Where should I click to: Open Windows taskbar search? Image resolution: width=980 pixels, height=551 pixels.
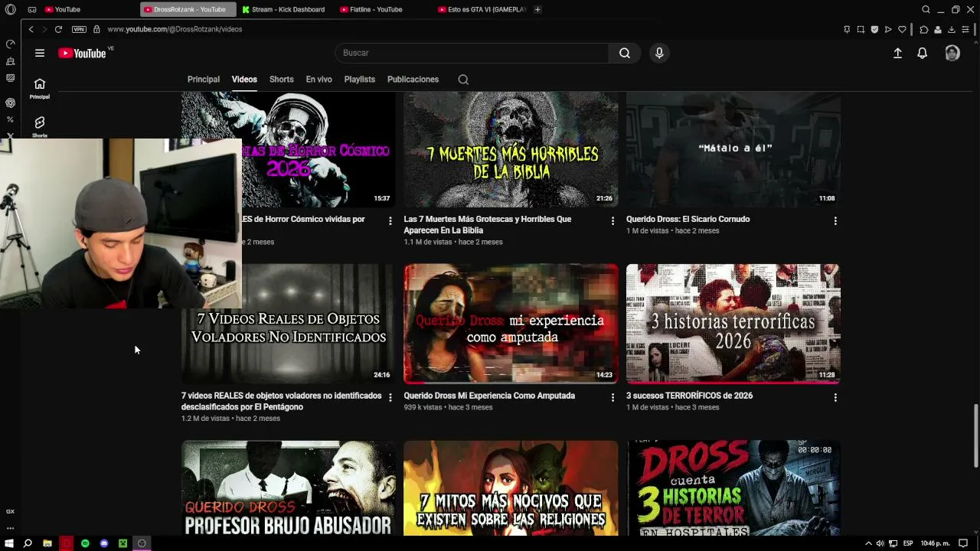(28, 543)
